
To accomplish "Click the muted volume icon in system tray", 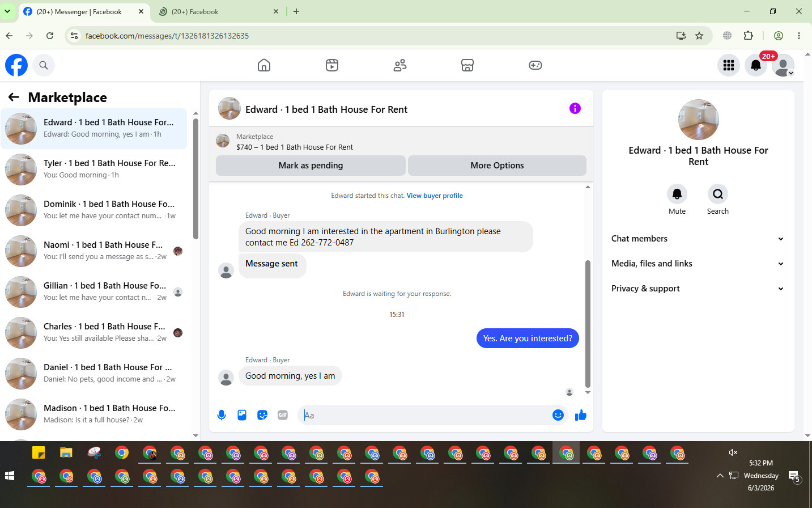I will [x=733, y=452].
